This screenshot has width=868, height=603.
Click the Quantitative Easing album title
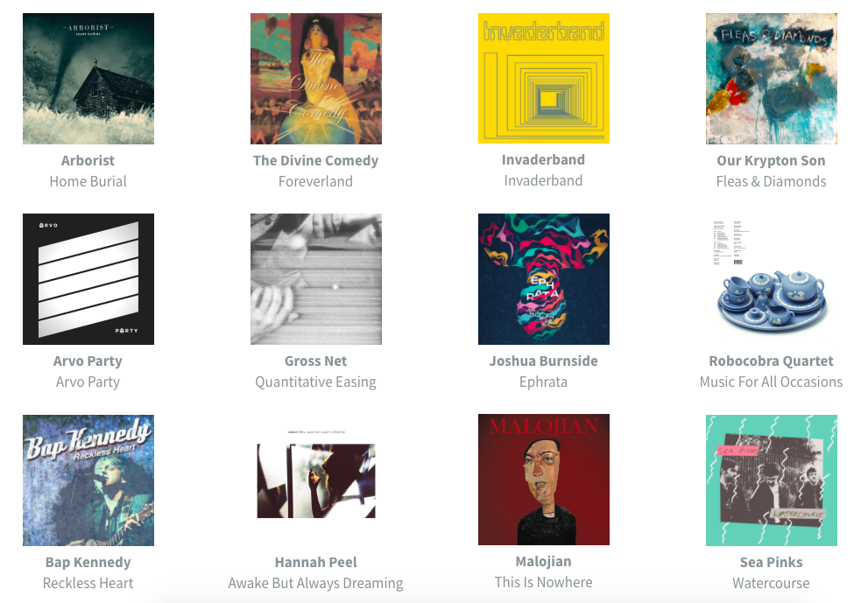[315, 382]
